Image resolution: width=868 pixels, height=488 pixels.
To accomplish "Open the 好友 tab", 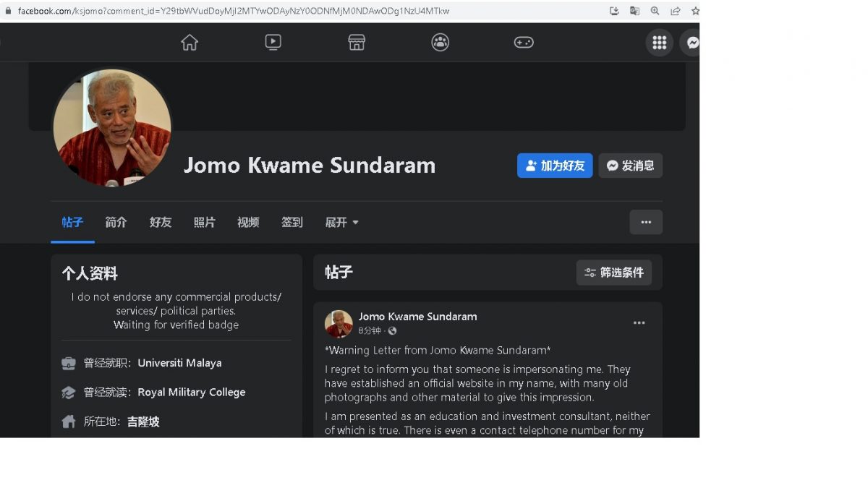I will click(x=161, y=223).
